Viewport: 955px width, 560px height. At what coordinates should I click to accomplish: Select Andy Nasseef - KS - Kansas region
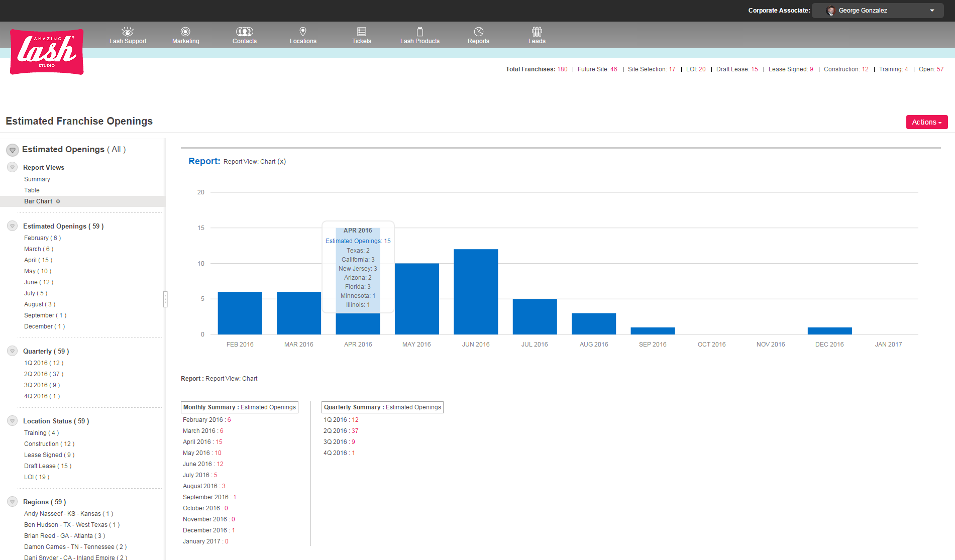tap(69, 514)
